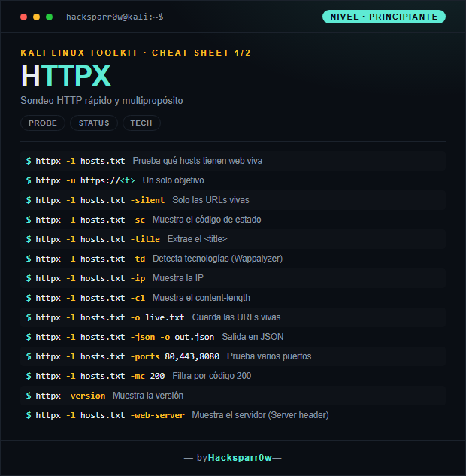Click the green window dot
This screenshot has height=476, width=466.
click(x=49, y=17)
